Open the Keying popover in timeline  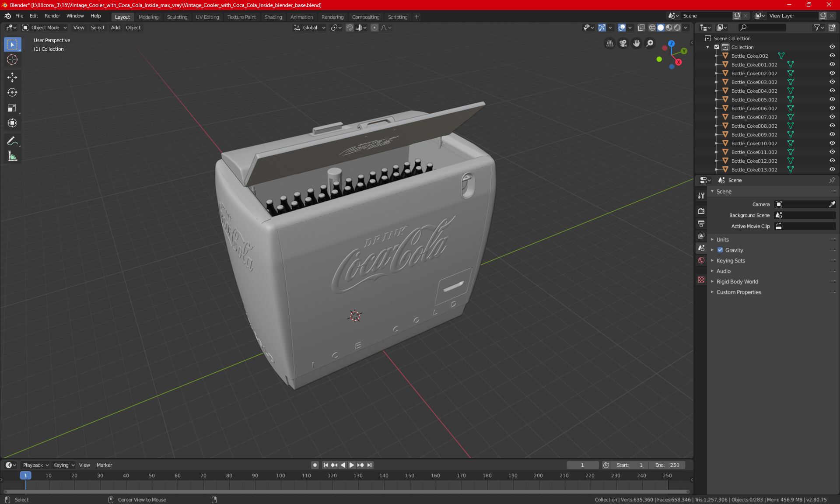63,465
